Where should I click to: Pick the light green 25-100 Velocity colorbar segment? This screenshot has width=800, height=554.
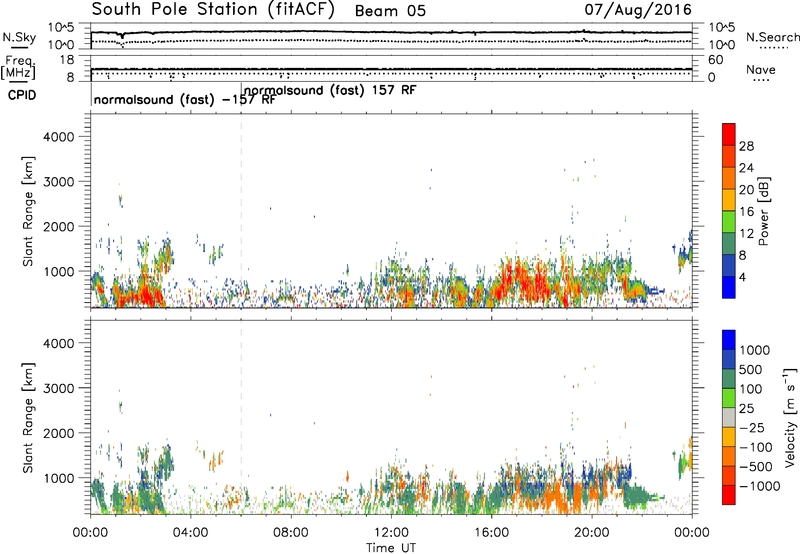tap(729, 398)
